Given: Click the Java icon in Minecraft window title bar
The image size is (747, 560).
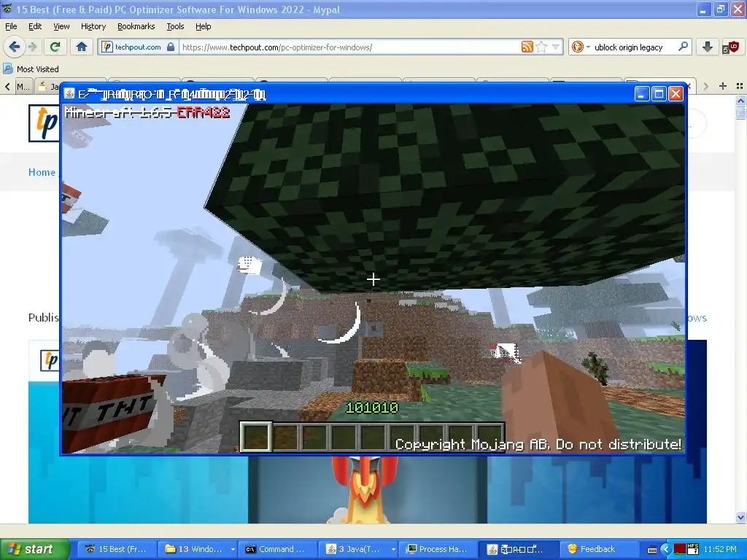Looking at the screenshot, I should pyautogui.click(x=69, y=93).
